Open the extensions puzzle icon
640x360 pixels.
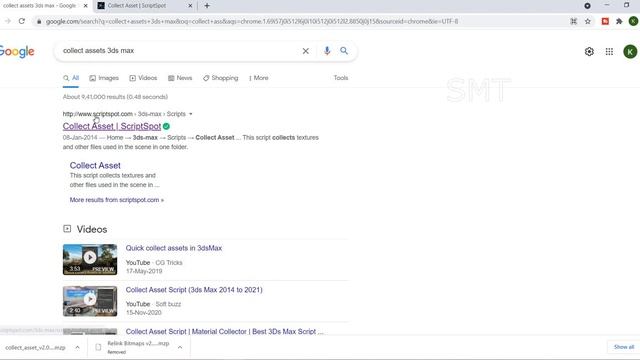(619, 21)
